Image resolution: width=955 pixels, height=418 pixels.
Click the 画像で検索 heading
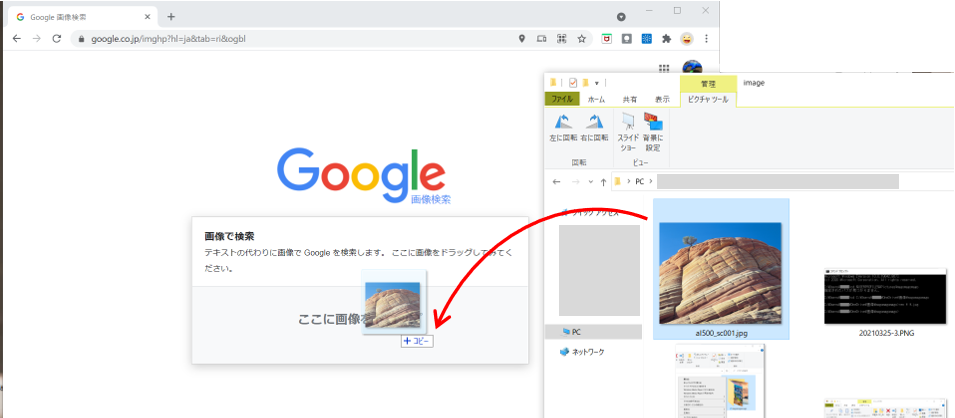(x=229, y=236)
